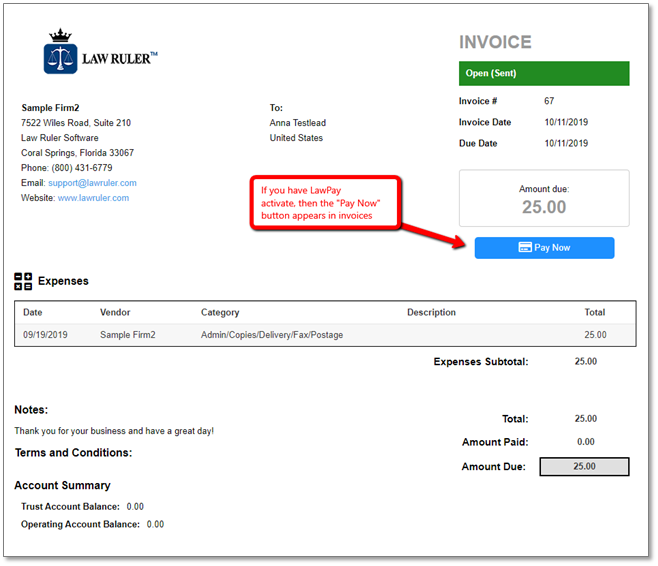Click the bottom Amount Due 25.00 field
The height and width of the screenshot is (566, 658).
584,467
